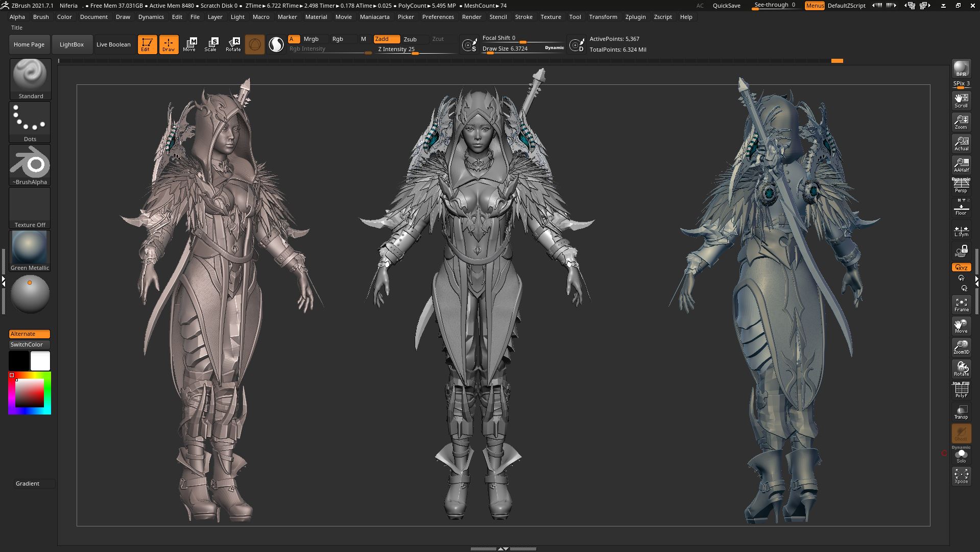Set the Actual size view icon

coord(961,143)
